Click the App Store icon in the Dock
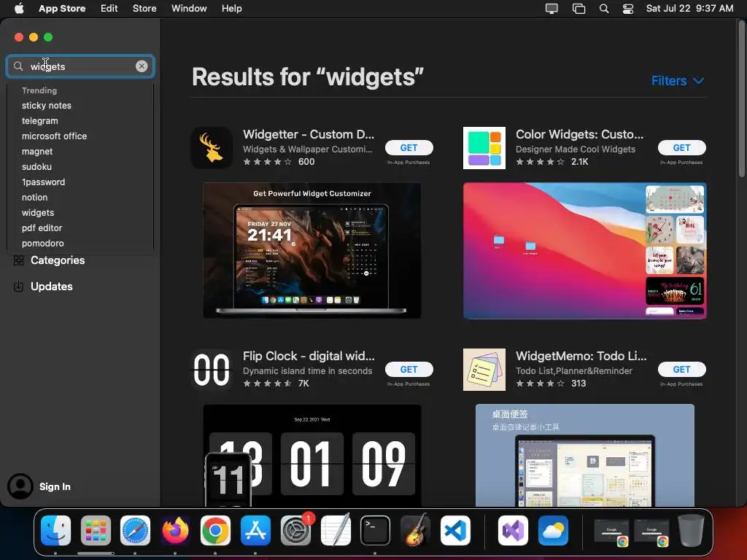Viewport: 747px width, 560px height. pyautogui.click(x=255, y=531)
